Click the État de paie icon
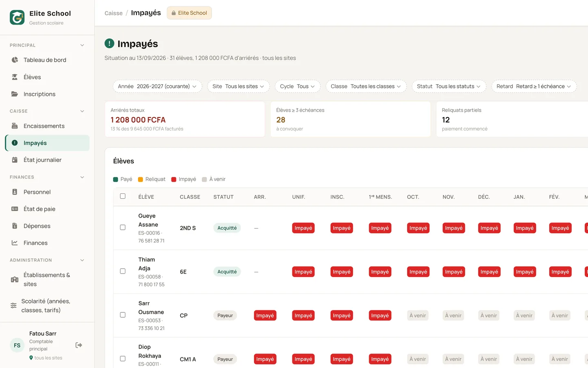This screenshot has height=368, width=588. coord(15,209)
